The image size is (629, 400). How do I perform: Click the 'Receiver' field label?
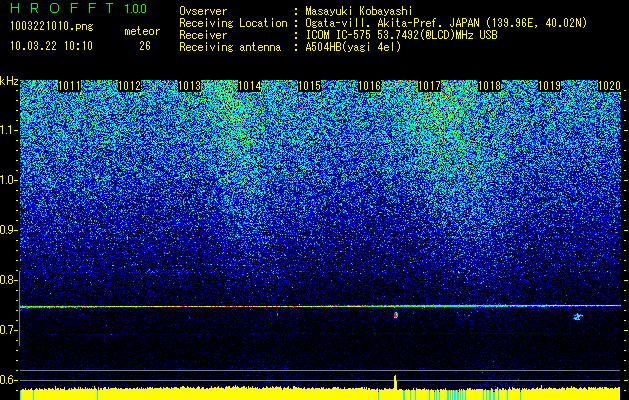[x=203, y=35]
